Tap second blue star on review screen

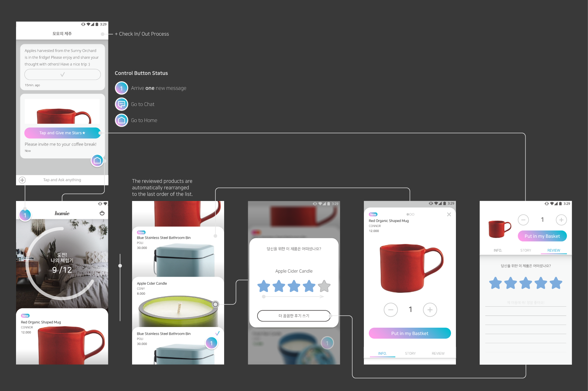[x=511, y=283]
